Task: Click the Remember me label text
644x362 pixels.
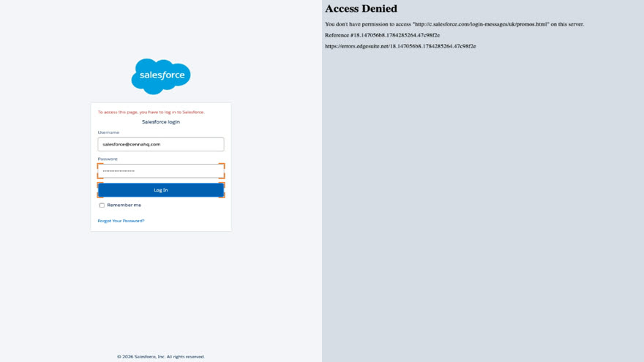Action: click(124, 205)
